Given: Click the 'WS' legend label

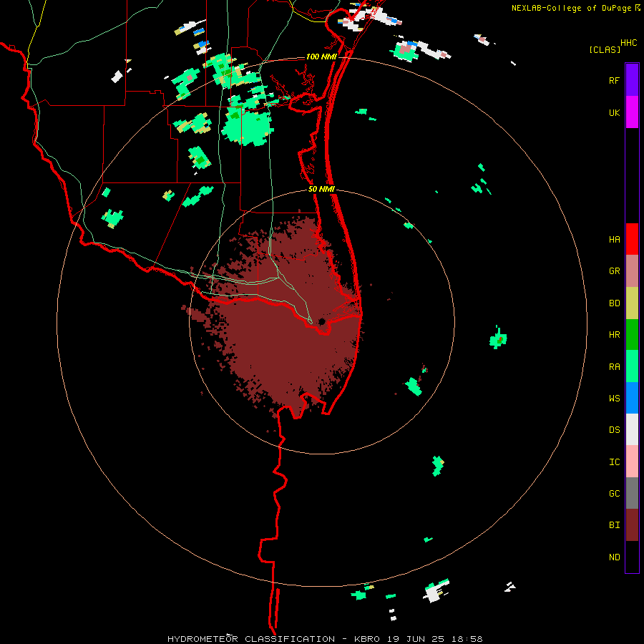Looking at the screenshot, I should 614,398.
